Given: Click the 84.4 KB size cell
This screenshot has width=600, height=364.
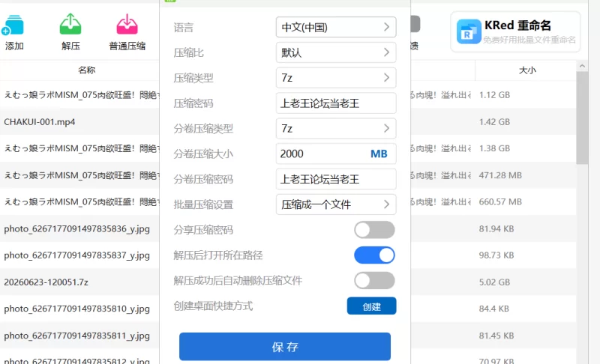Looking at the screenshot, I should pyautogui.click(x=494, y=309).
